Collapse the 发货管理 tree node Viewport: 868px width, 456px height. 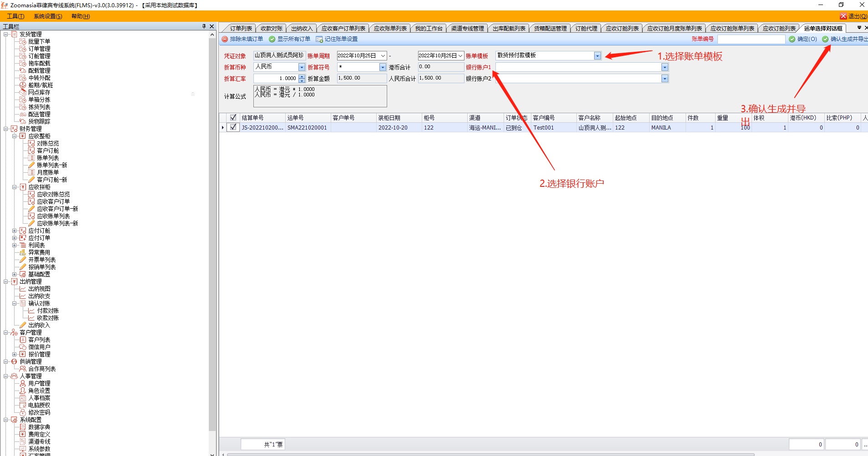(6, 34)
